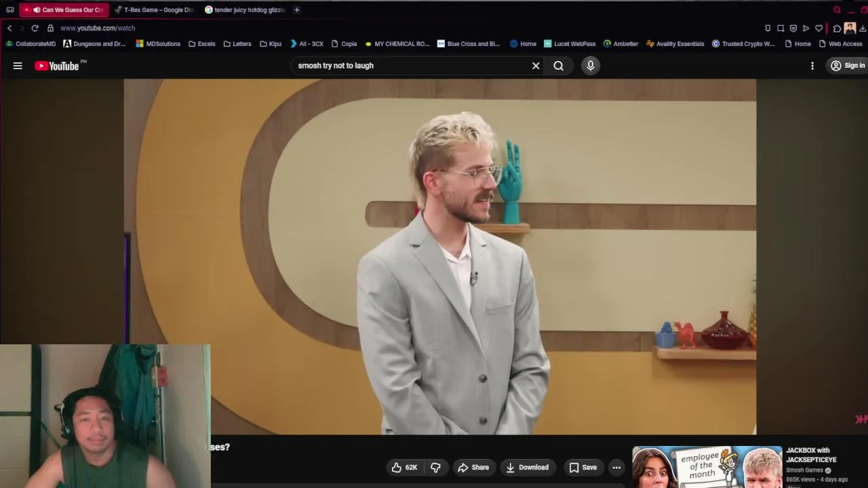Open the MDSolutions bookmark
The image size is (868, 488).
158,43
